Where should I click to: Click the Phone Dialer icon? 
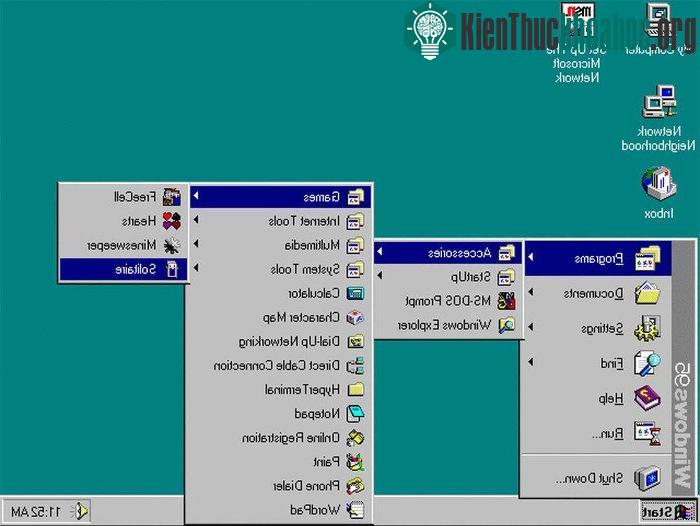click(356, 486)
